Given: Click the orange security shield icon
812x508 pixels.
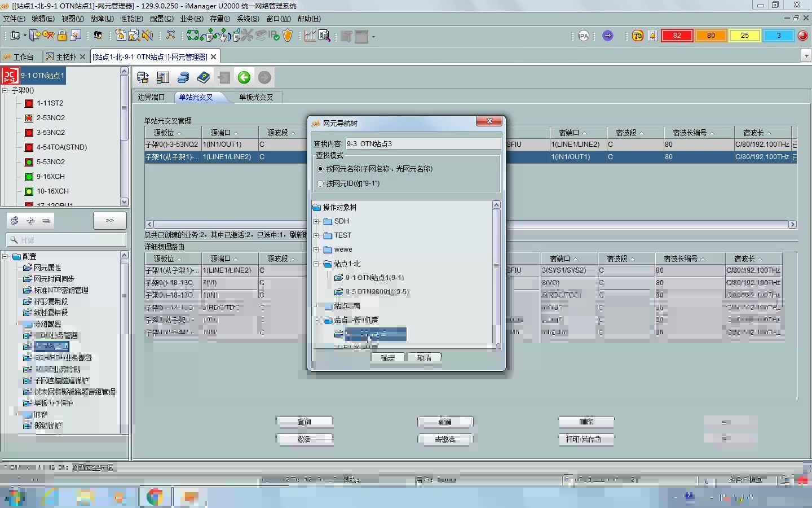Looking at the screenshot, I should click(288, 36).
